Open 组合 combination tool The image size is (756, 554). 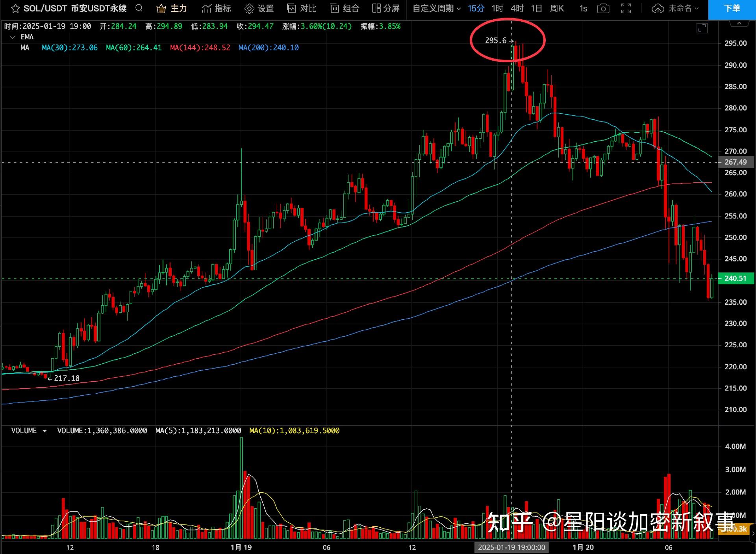[x=345, y=8]
